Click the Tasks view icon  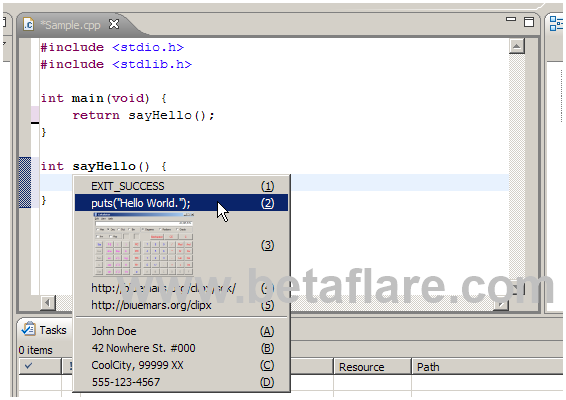click(28, 329)
